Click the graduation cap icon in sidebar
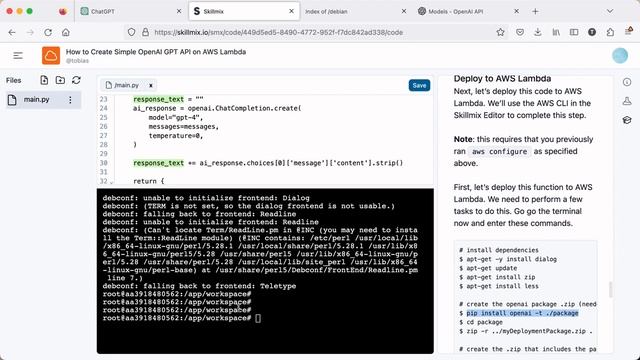This screenshot has width=640, height=360. (627, 120)
